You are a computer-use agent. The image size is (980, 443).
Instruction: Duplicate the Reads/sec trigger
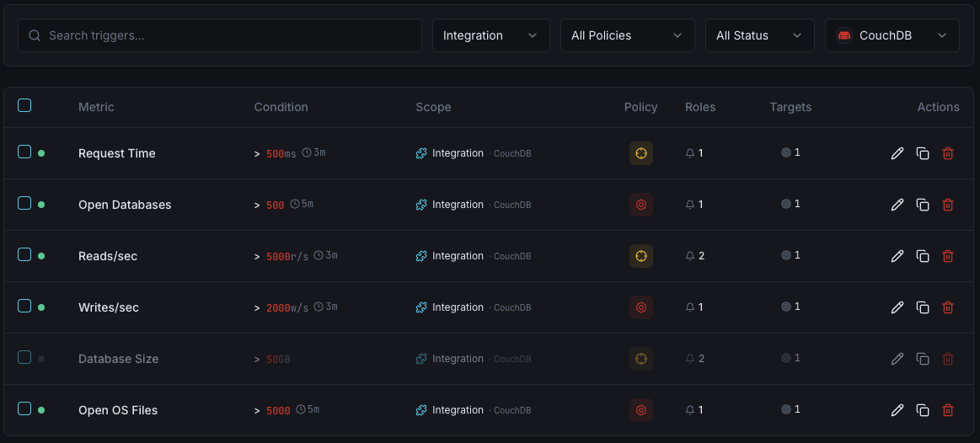click(923, 255)
